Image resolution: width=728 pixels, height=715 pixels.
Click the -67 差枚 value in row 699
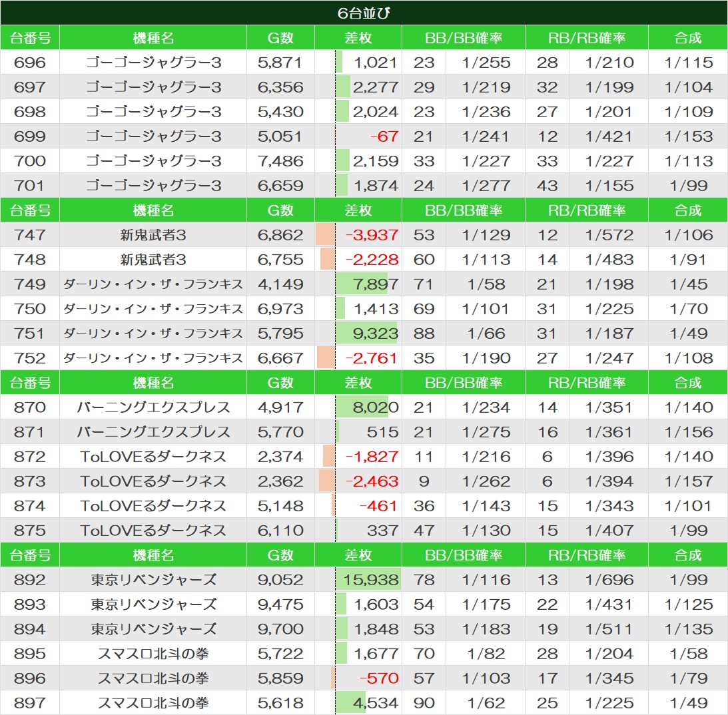click(x=384, y=136)
